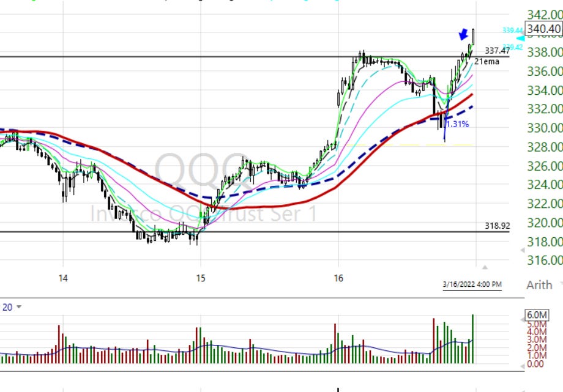Click the cyan 339.44 price label
The height and width of the screenshot is (392, 563).
click(512, 31)
